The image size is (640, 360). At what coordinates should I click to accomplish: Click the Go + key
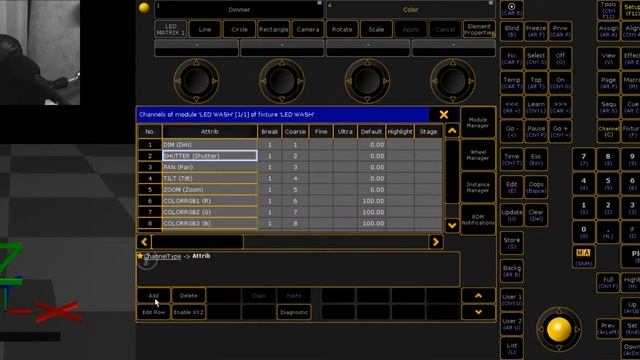[560, 131]
